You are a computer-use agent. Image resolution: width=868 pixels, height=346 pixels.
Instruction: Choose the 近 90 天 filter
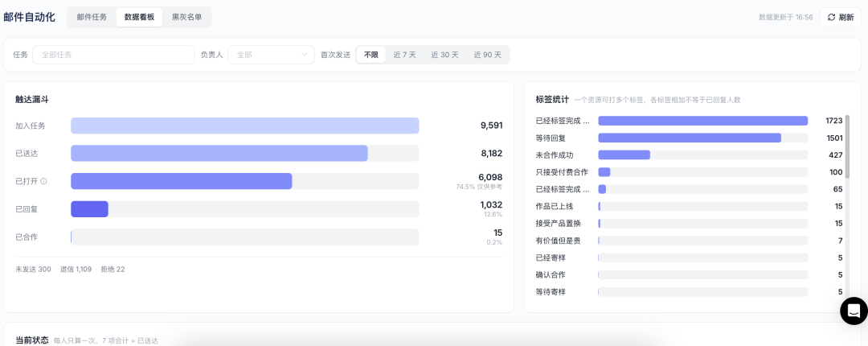pos(487,55)
